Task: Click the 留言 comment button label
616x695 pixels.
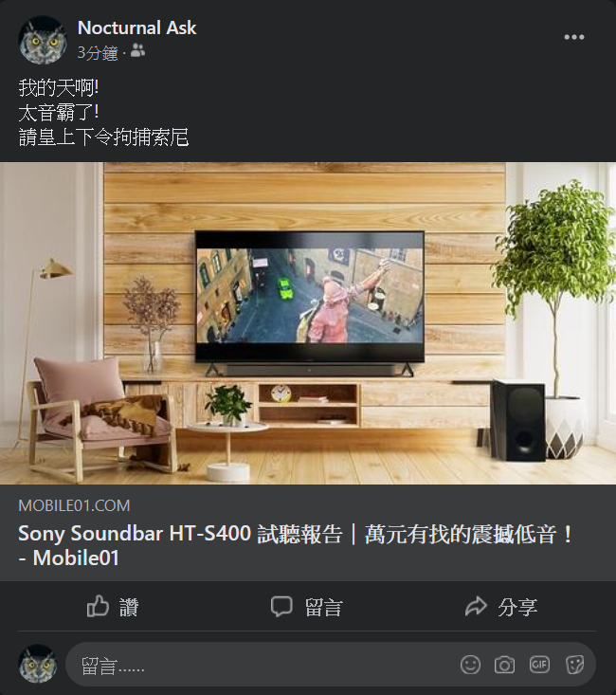Action: tap(324, 607)
